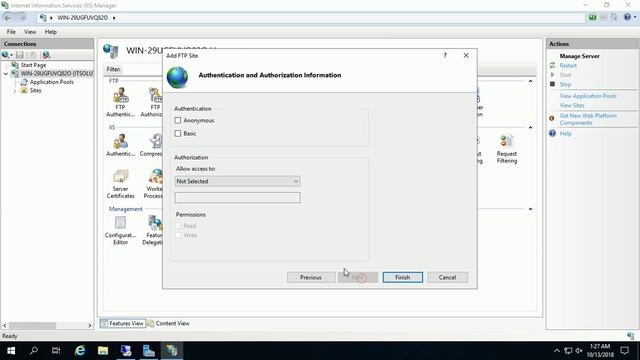Launch Internet Explorer from taskbar
Viewport: 640px width, 360px height.
[80, 351]
